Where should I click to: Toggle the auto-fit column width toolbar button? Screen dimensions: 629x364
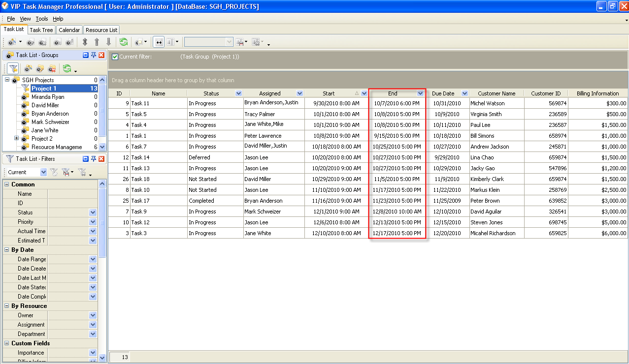[x=159, y=42]
